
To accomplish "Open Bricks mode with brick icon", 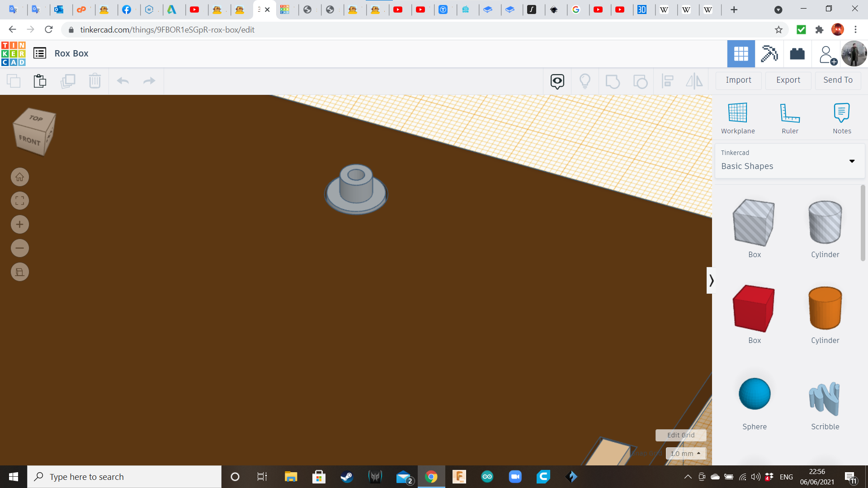I will [x=797, y=54].
